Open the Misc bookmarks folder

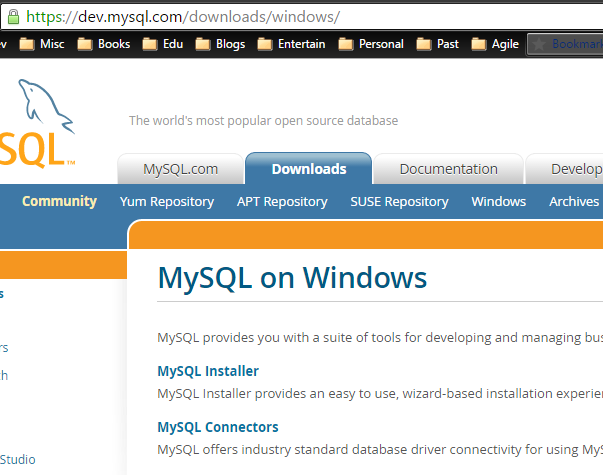coord(42,44)
